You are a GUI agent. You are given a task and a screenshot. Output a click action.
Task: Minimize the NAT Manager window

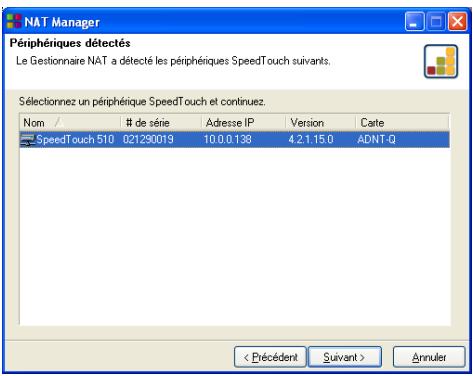tap(414, 21)
